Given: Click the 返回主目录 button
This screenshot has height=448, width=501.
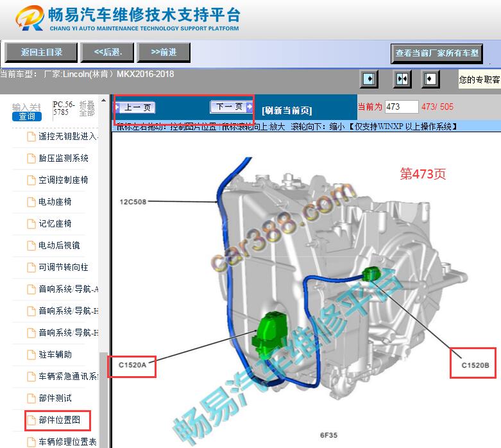Looking at the screenshot, I should pyautogui.click(x=41, y=52).
